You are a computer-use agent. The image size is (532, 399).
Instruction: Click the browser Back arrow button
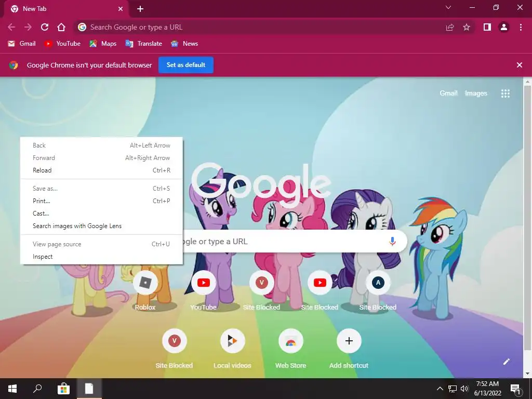11,27
